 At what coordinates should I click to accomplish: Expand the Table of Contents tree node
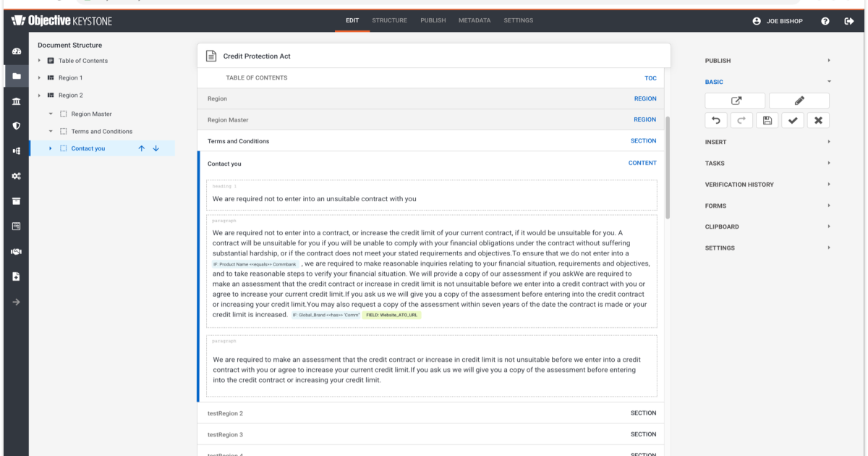[39, 60]
